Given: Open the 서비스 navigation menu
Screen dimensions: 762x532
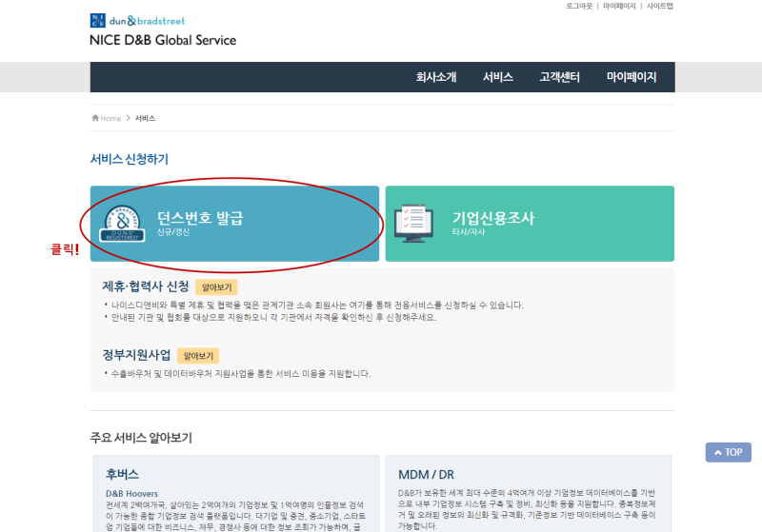Looking at the screenshot, I should pos(497,77).
